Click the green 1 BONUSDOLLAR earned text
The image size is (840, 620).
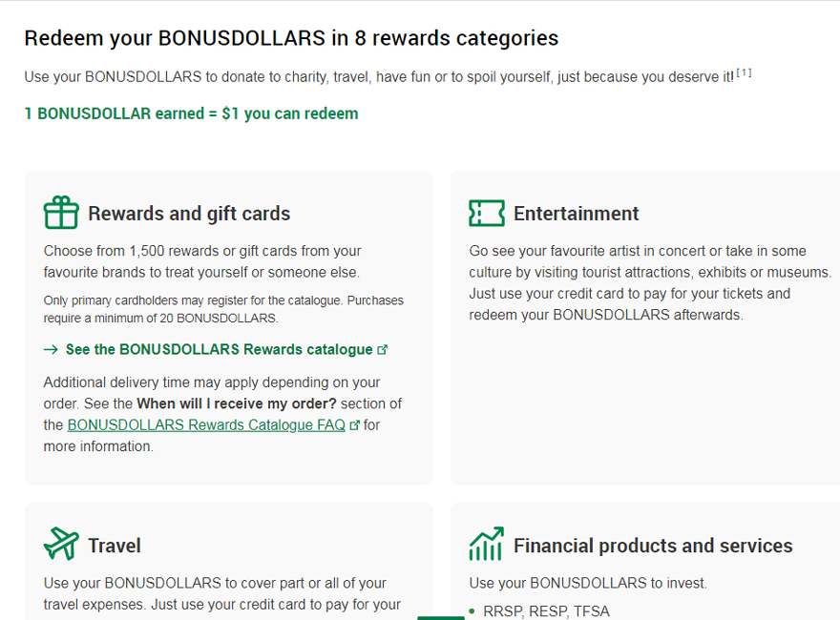[x=191, y=114]
